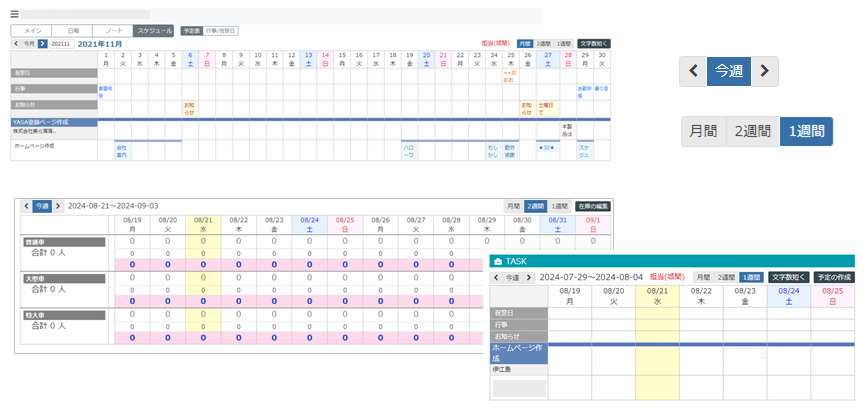This screenshot has height=415, width=866.
Task: Open the ノート tab
Action: click(111, 31)
